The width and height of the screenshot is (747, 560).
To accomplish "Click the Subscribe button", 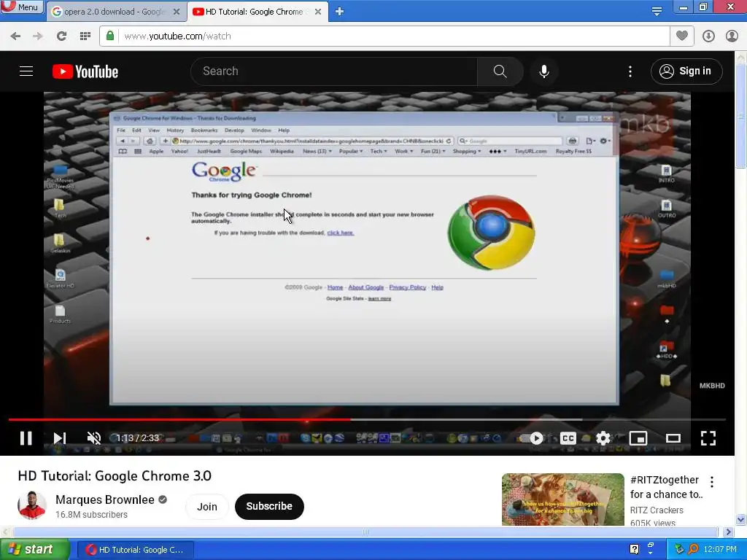I will 269,507.
